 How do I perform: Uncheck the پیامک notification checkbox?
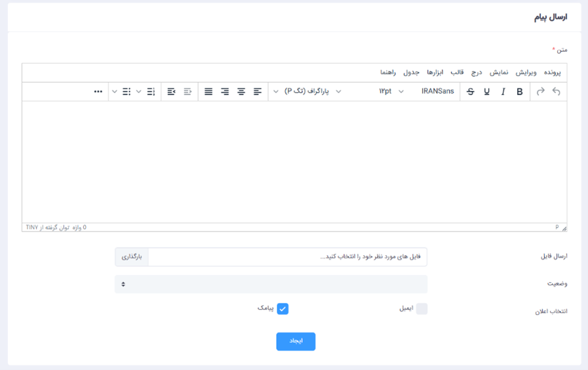point(283,309)
